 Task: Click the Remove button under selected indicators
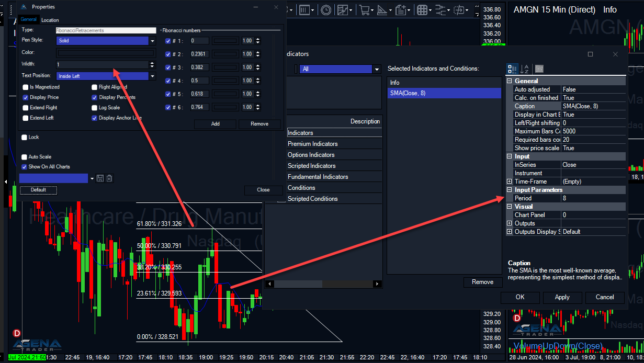click(482, 282)
